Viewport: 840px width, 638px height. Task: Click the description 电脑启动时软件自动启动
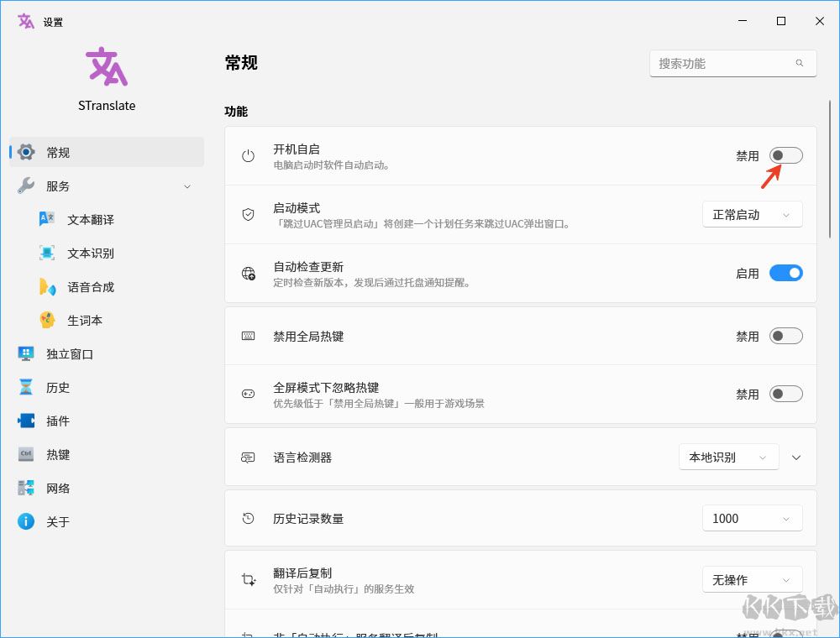(x=331, y=165)
